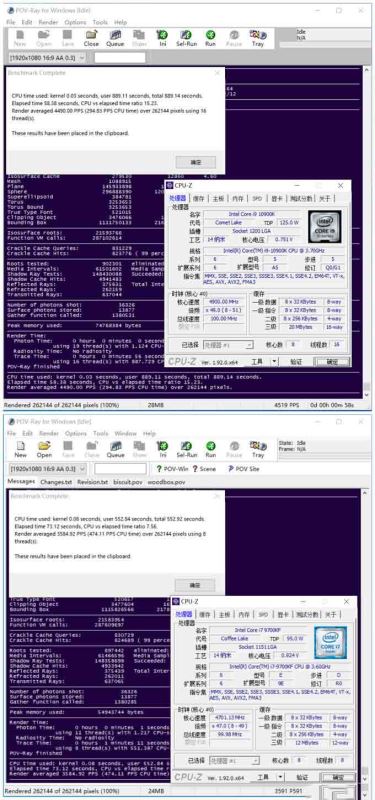Select Messages tab in bottom POV-Ray window

[x=21, y=481]
